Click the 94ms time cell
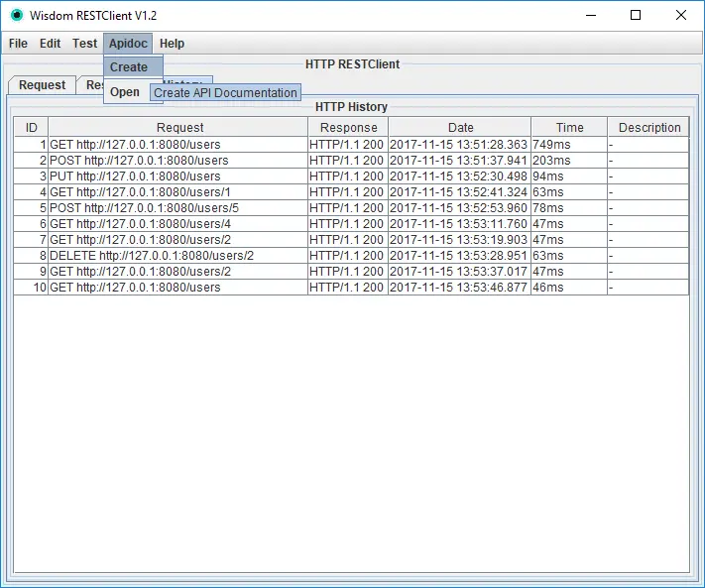 [569, 176]
